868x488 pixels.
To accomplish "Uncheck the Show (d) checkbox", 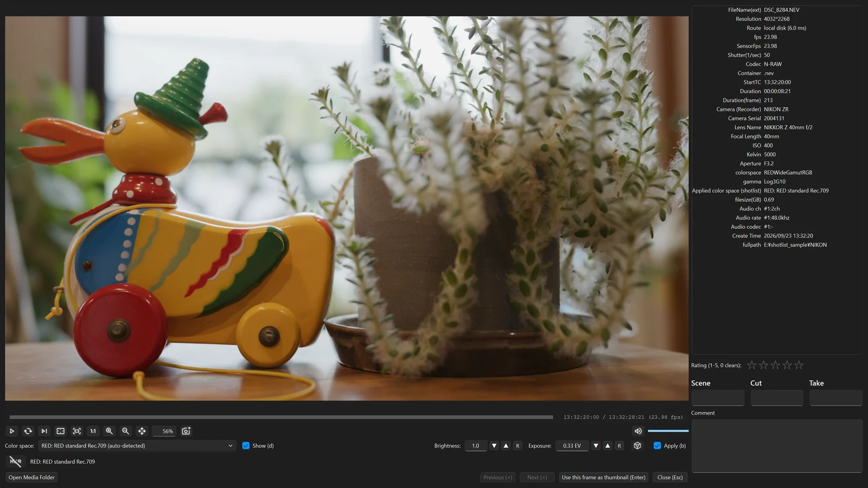I will (x=246, y=446).
